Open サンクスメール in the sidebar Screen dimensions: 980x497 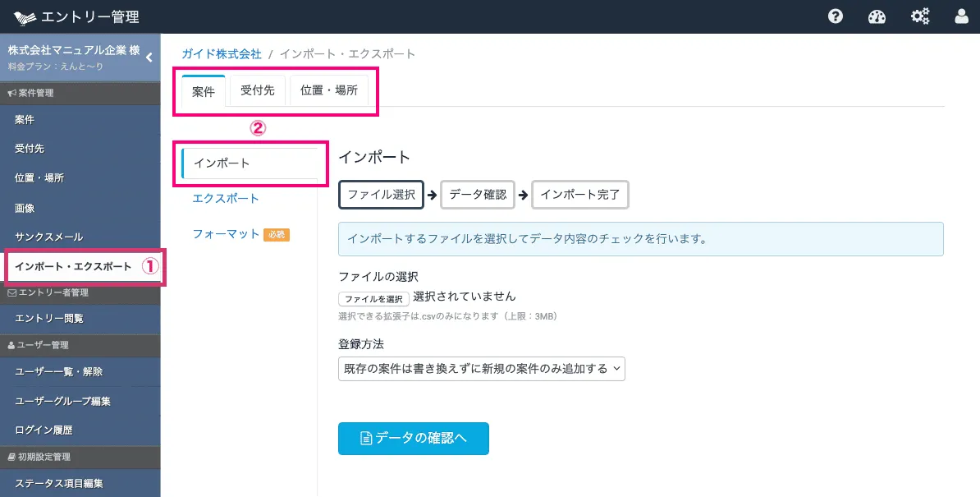pyautogui.click(x=49, y=237)
